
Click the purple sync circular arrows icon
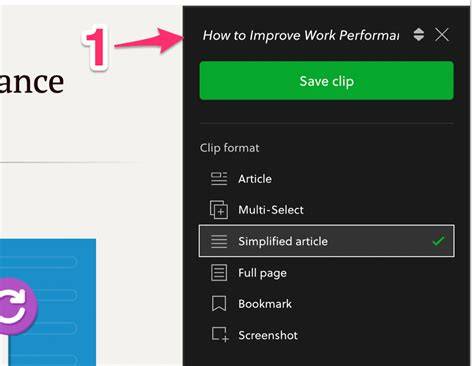13,306
